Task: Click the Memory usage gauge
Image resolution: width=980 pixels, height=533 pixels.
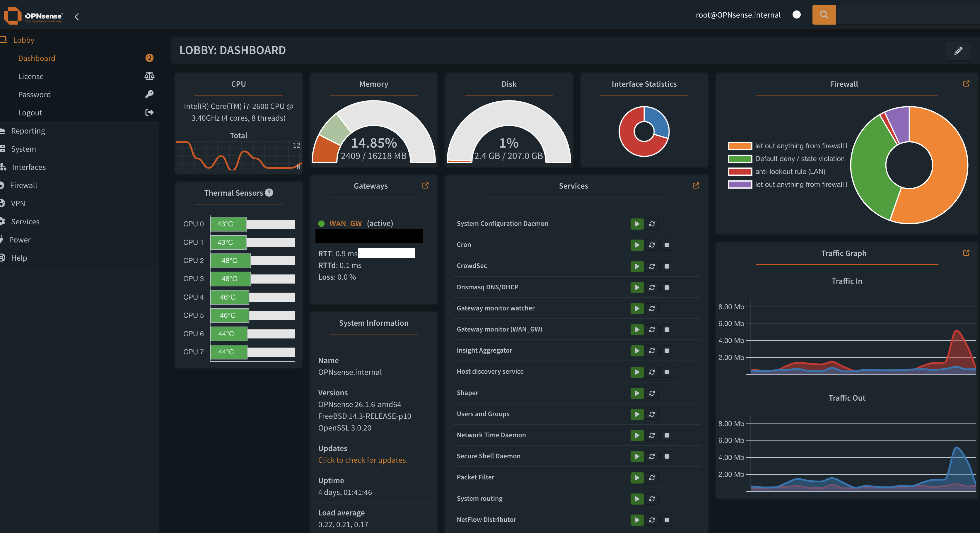Action: (374, 131)
